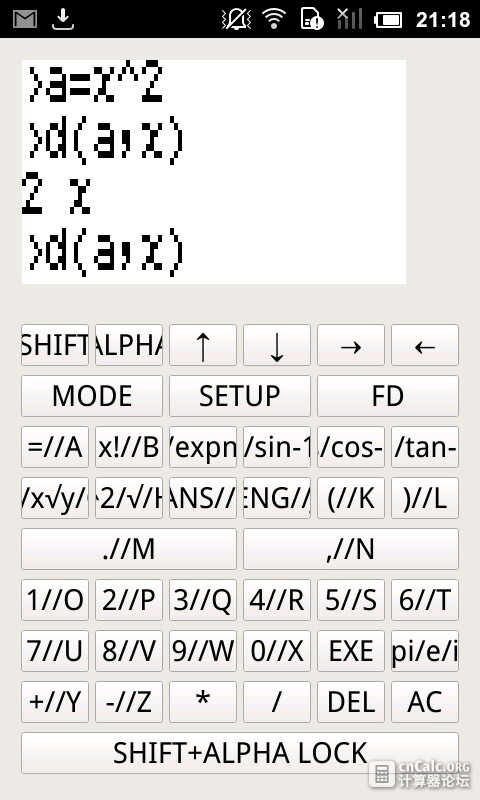Screen dimensions: 480x800
Task: Tap the 3//Q key
Action: coord(203,600)
